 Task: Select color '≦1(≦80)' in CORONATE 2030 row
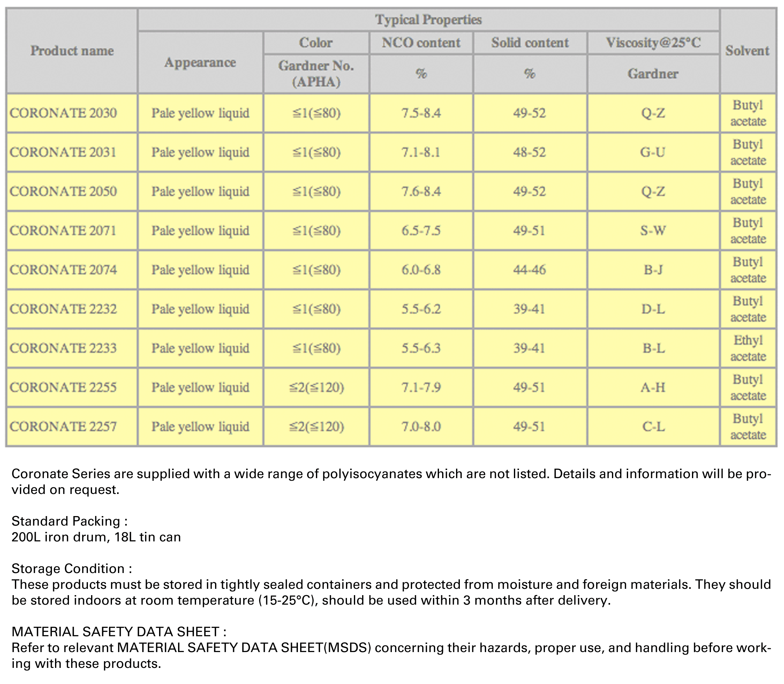coord(316,113)
